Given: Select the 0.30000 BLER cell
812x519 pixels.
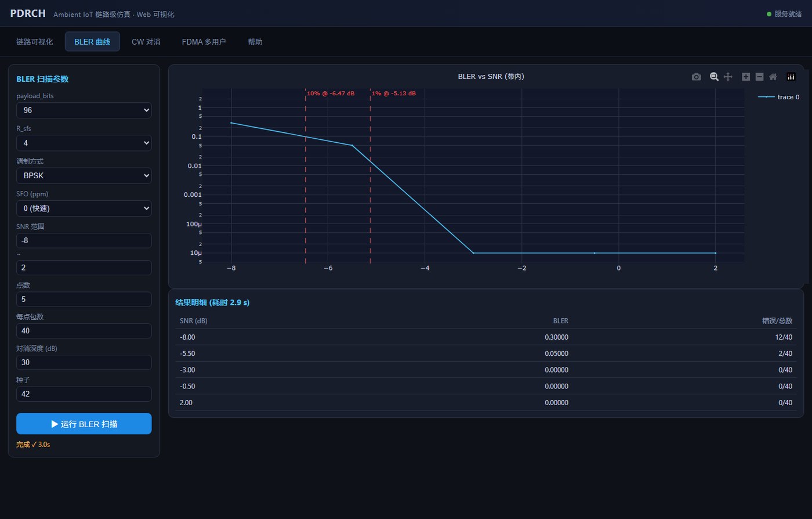Looking at the screenshot, I should pos(556,337).
